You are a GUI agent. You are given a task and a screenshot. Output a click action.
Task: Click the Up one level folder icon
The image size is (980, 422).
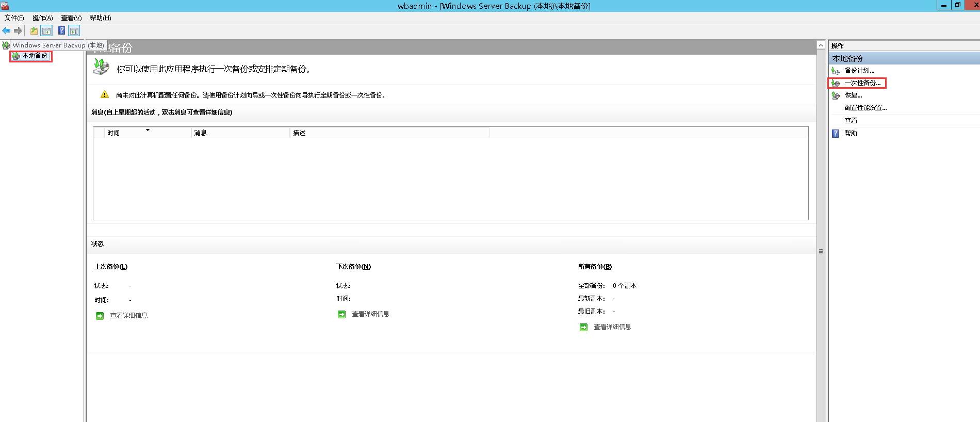tap(34, 31)
